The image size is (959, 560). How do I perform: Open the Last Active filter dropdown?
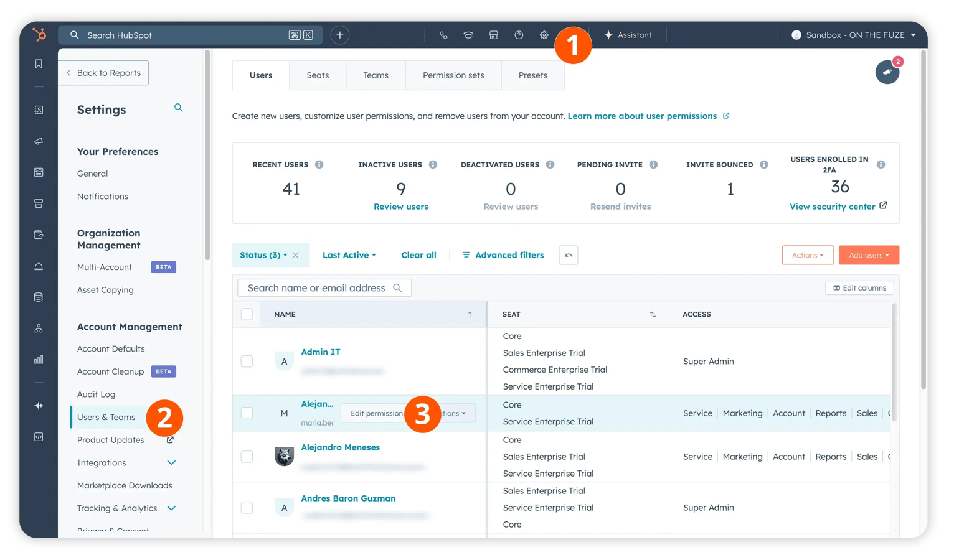349,255
